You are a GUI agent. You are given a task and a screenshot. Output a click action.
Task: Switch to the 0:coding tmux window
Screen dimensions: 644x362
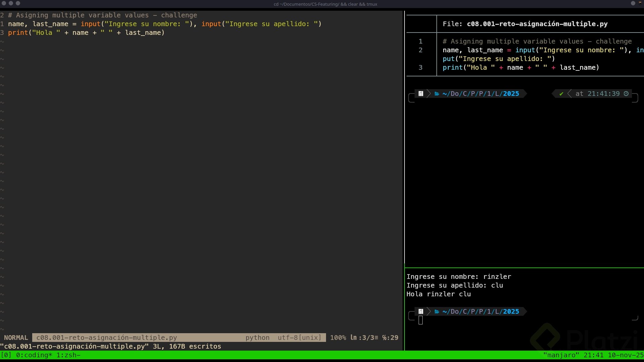pyautogui.click(x=34, y=355)
